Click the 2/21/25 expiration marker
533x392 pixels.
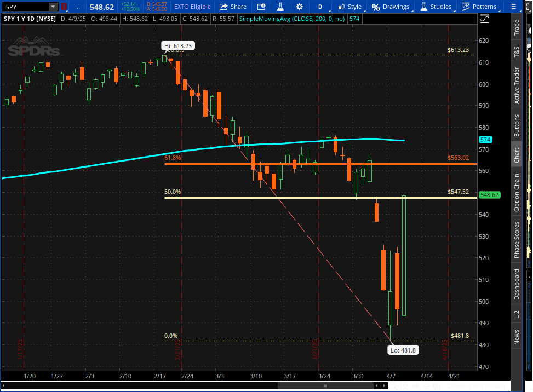[178, 350]
